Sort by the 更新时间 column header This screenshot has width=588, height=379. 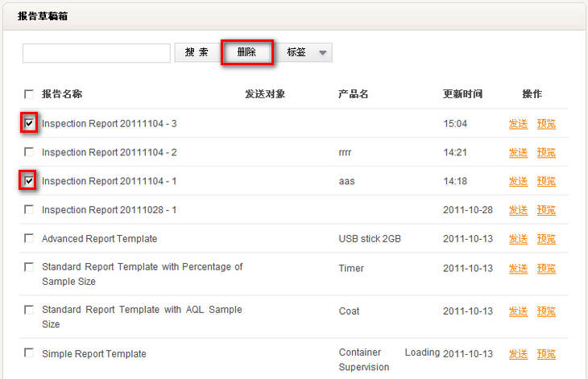coord(462,94)
